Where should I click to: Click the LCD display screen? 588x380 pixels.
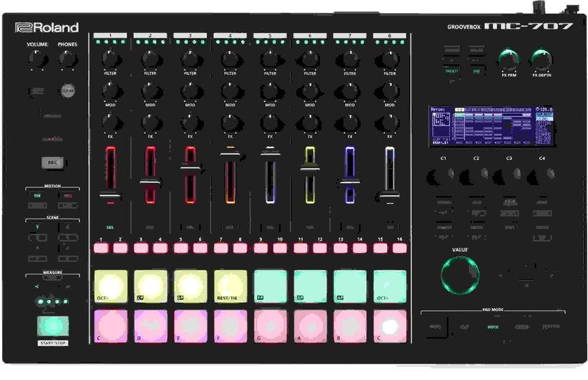[x=492, y=126]
